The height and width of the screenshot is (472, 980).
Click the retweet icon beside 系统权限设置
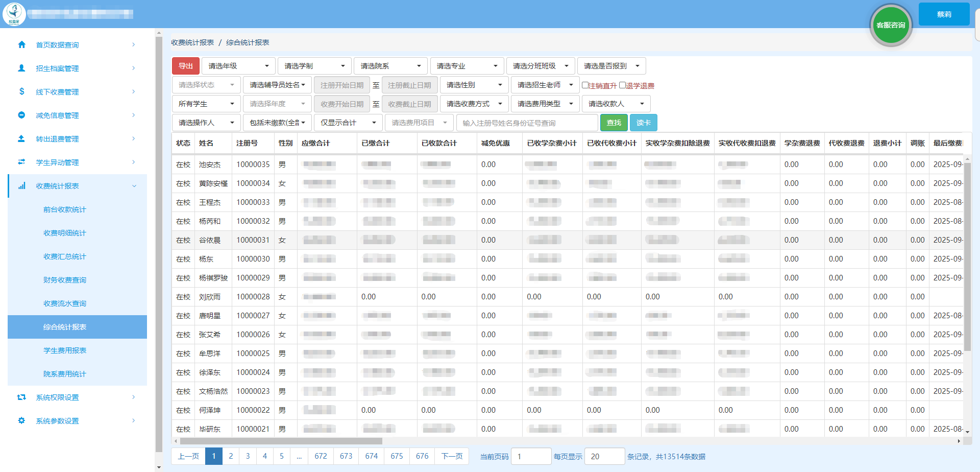click(21, 397)
